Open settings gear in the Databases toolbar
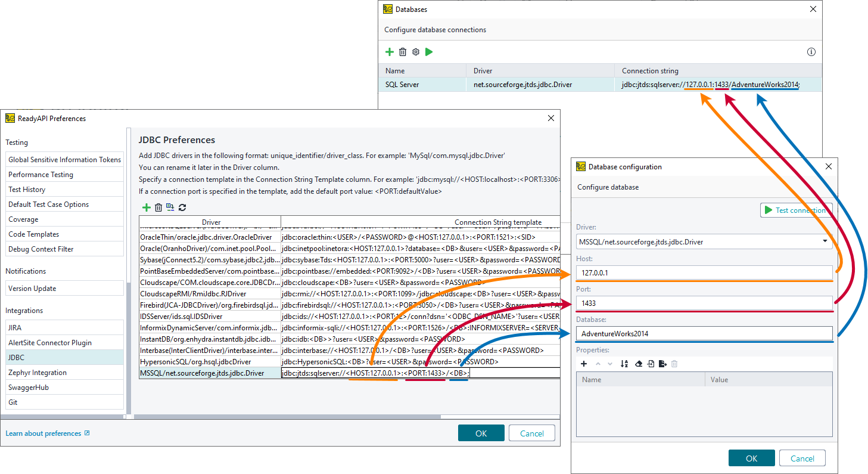The height and width of the screenshot is (474, 868). pyautogui.click(x=415, y=52)
